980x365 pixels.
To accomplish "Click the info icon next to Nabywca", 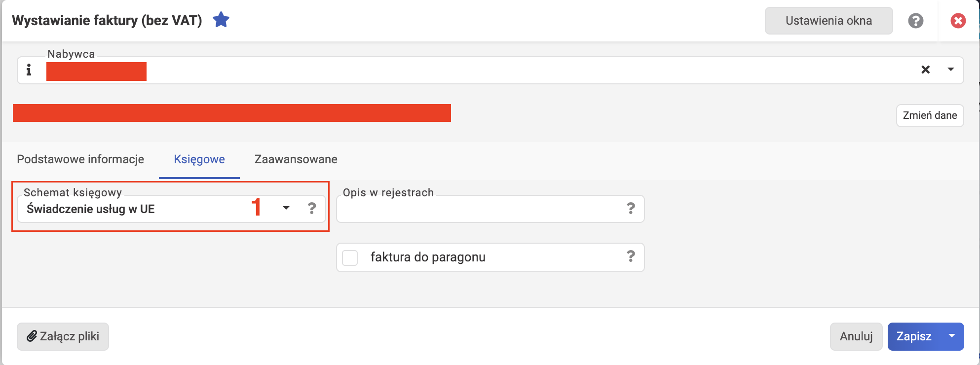I will coord(29,70).
